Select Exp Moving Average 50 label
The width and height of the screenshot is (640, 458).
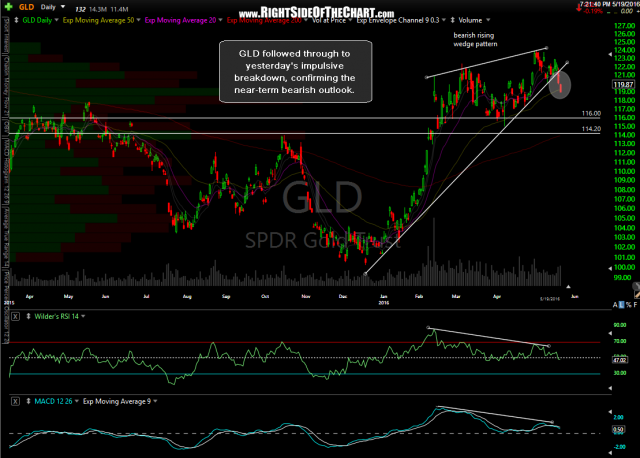[x=98, y=20]
